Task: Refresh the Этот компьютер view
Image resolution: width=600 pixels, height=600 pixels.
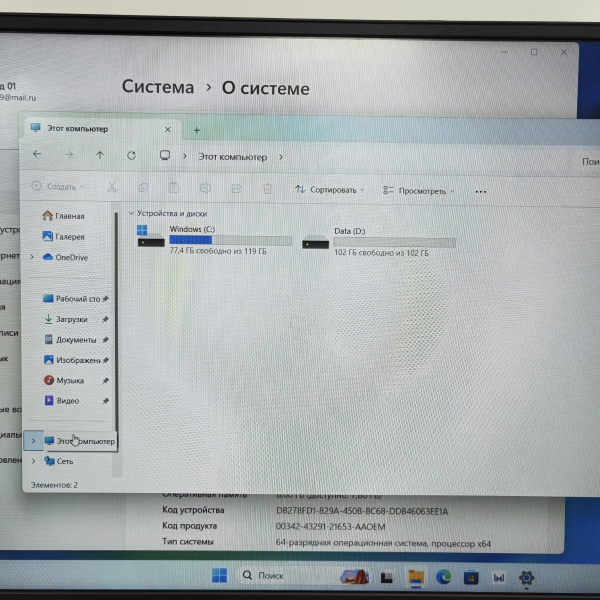Action: 132,155
